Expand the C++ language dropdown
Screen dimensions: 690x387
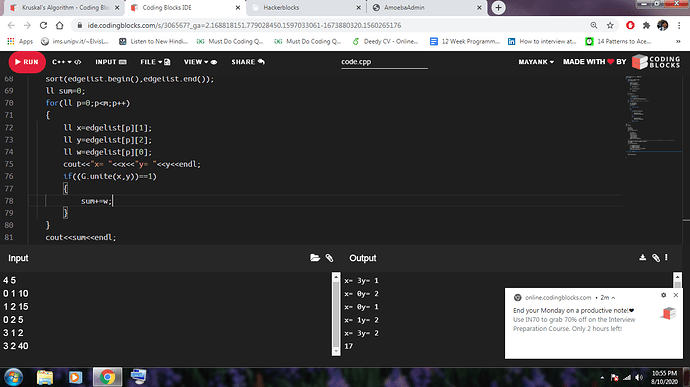click(x=66, y=62)
